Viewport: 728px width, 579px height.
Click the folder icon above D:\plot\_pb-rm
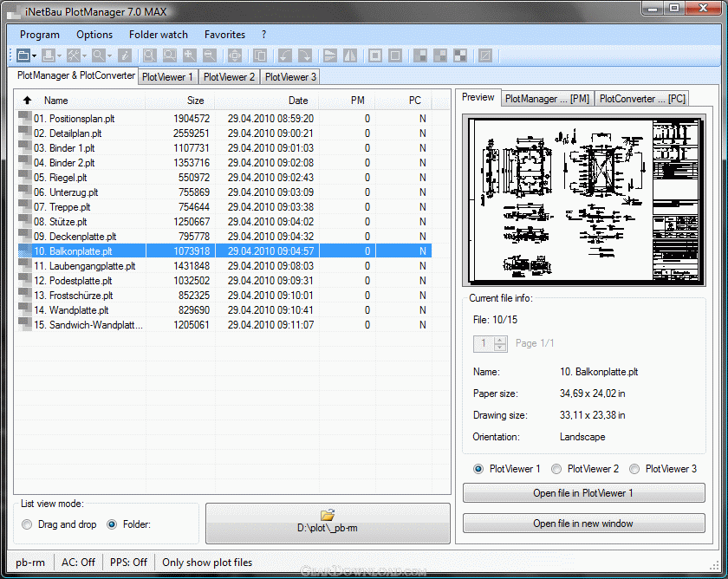[328, 515]
